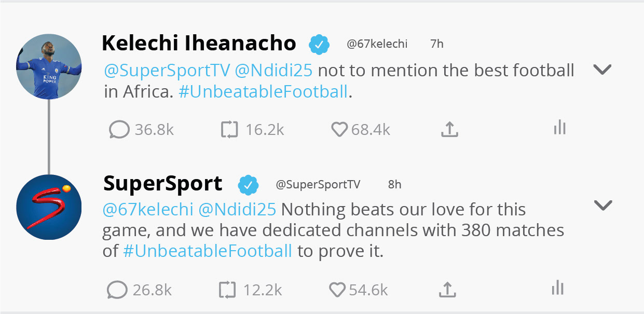Open the @SuperSportTV mention in Kelechi's tweet
The image size is (644, 314).
click(x=167, y=71)
